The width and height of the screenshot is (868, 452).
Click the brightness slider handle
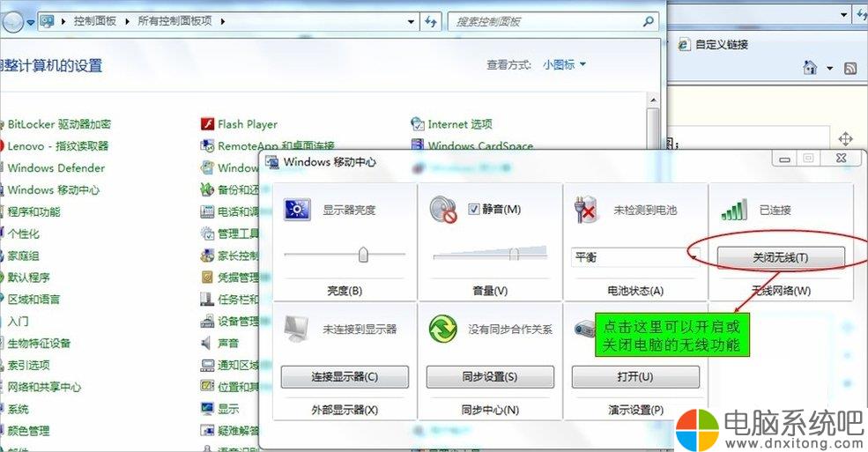[363, 255]
